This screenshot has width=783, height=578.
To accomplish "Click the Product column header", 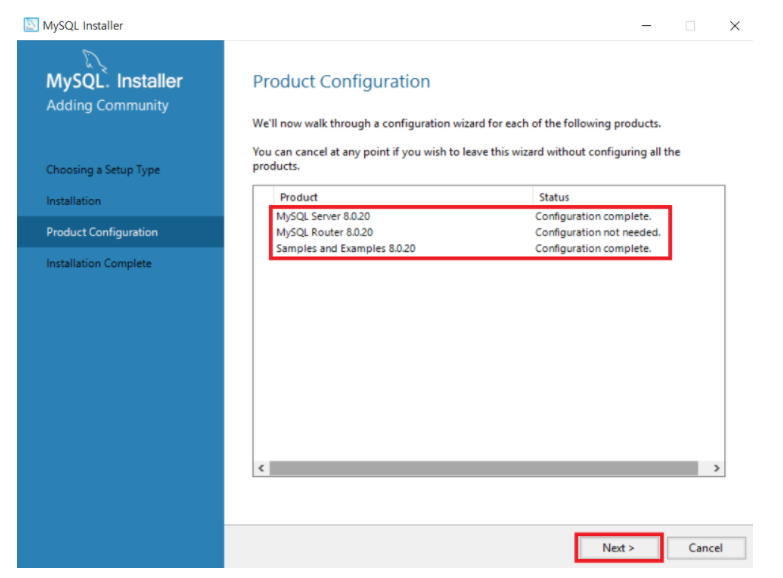I will tap(403, 197).
